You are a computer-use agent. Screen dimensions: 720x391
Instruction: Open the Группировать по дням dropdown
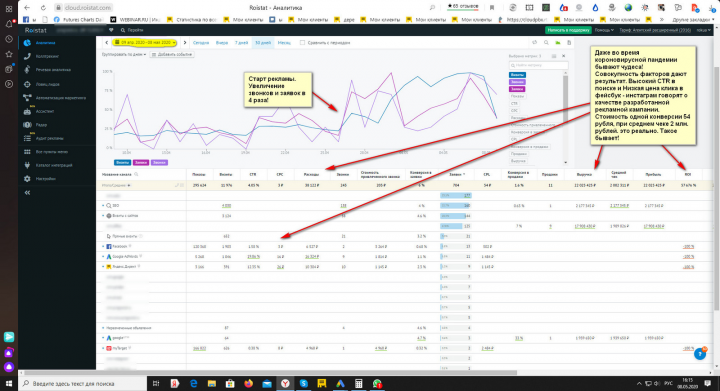(124, 55)
